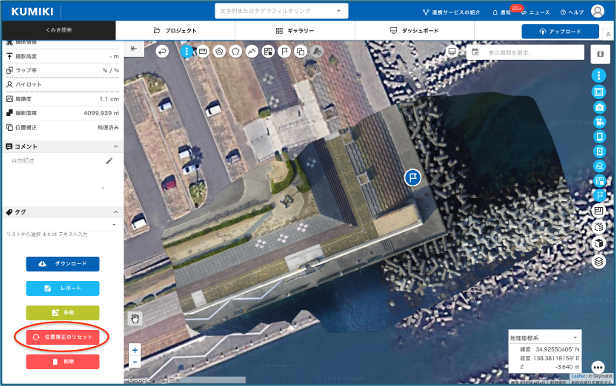Click the video camera layer icon on right
The image size is (616, 386).
(x=599, y=122)
